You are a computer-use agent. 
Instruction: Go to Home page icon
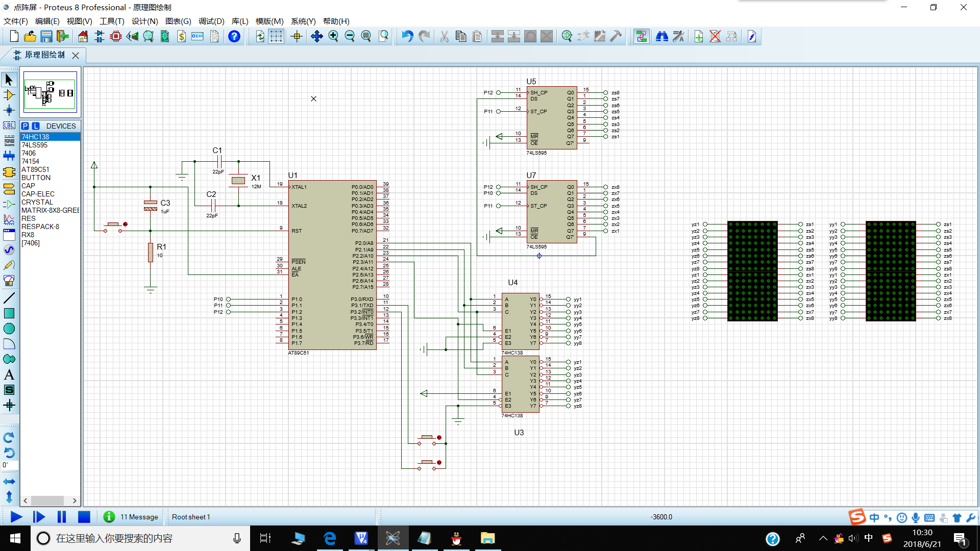83,36
